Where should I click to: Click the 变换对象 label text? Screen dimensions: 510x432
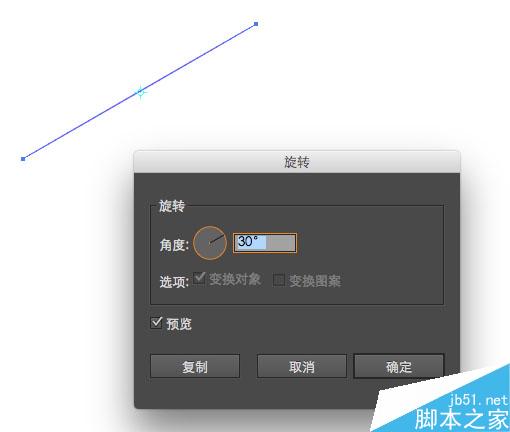tap(235, 279)
